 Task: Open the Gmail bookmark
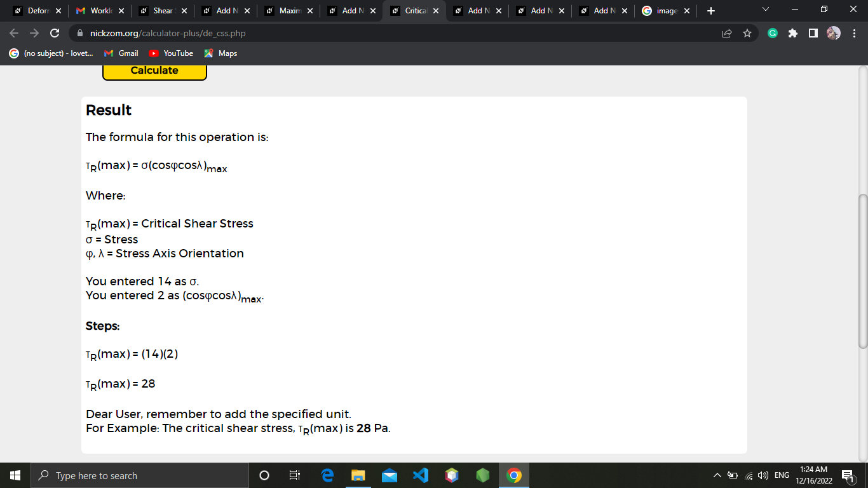click(121, 53)
